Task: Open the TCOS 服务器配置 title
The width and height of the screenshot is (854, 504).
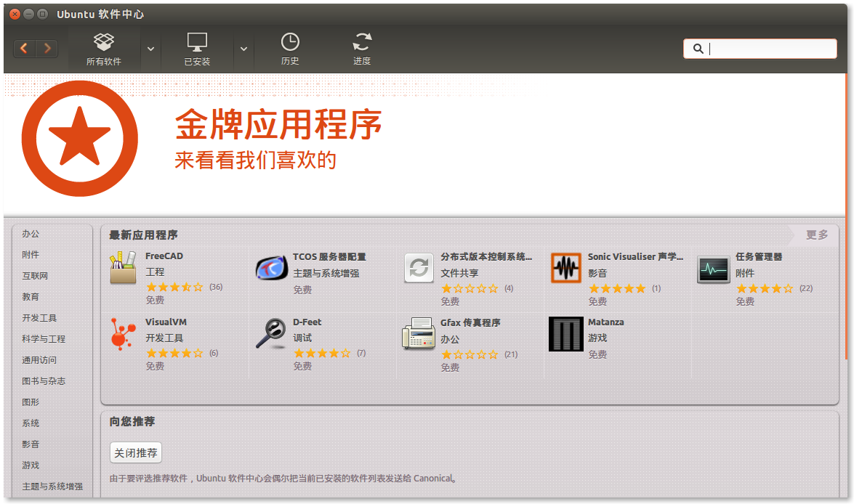Action: tap(329, 256)
